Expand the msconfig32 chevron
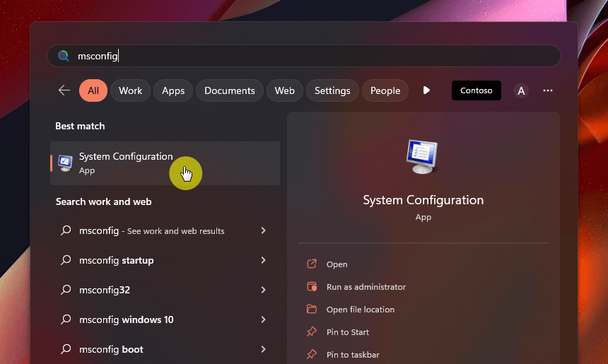The height and width of the screenshot is (364, 608). pos(263,290)
